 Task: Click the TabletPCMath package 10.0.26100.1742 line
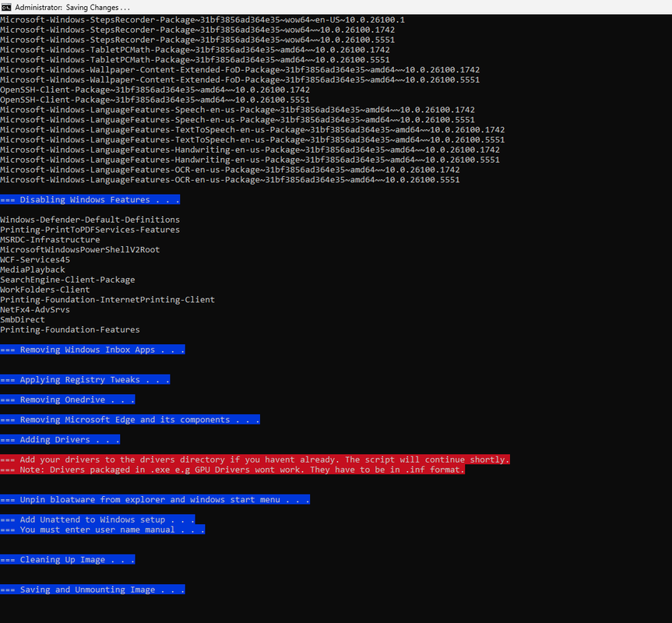[195, 50]
